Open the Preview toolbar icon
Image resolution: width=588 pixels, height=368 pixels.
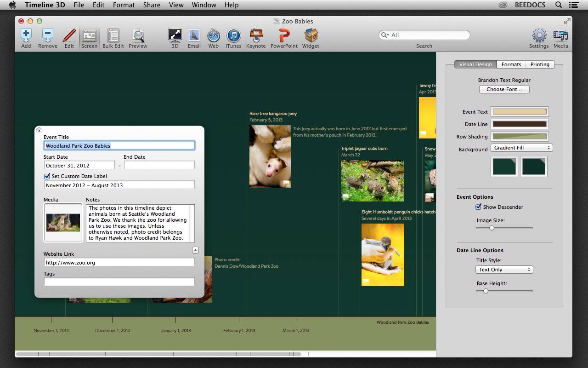coord(138,35)
